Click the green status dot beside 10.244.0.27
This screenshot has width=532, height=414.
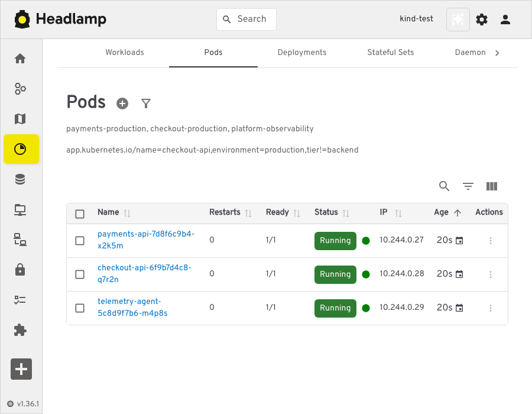[366, 241]
